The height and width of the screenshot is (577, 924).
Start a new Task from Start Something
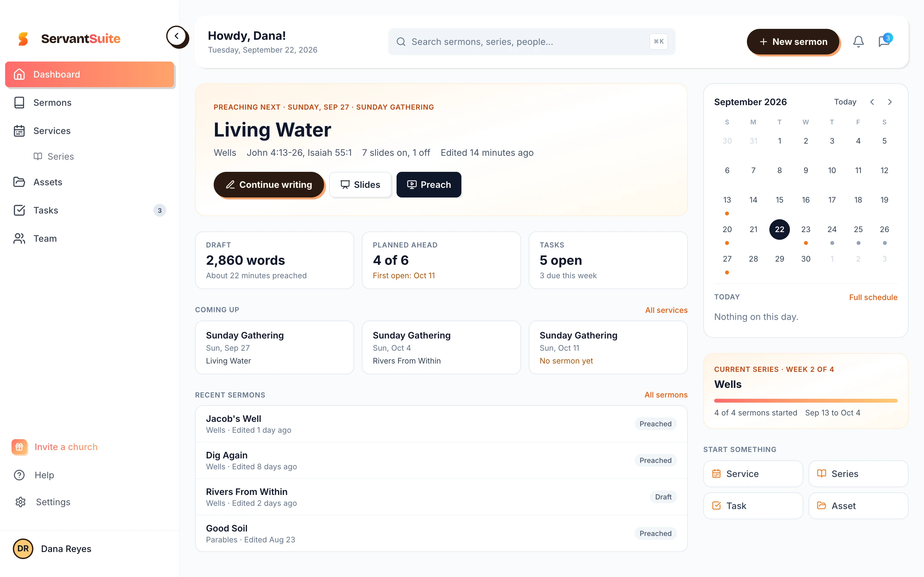click(x=753, y=506)
